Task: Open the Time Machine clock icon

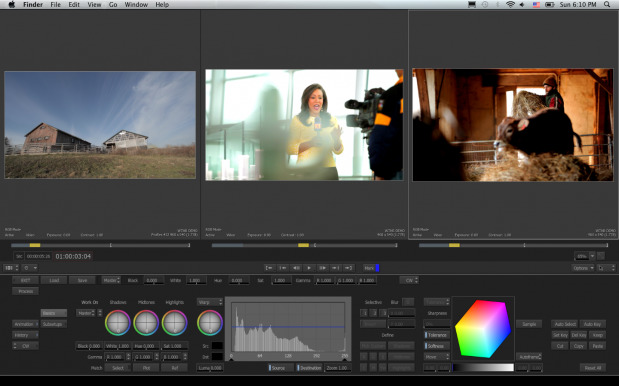Action: point(485,5)
